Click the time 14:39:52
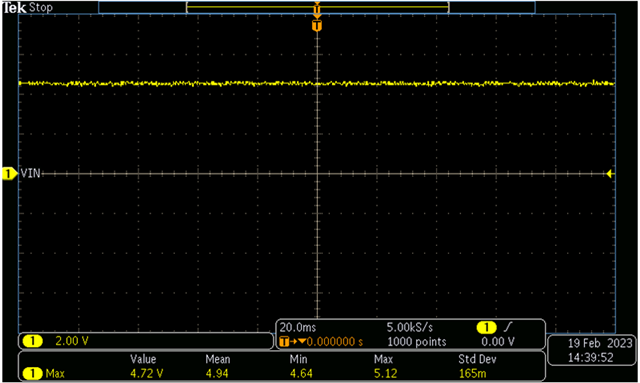Image resolution: width=640 pixels, height=383 pixels. point(591,358)
